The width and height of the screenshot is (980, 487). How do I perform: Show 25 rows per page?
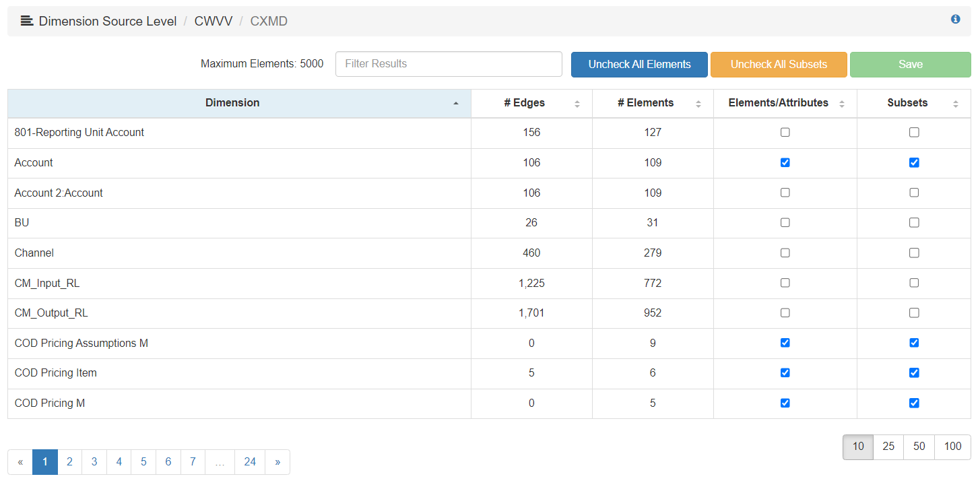click(x=888, y=447)
